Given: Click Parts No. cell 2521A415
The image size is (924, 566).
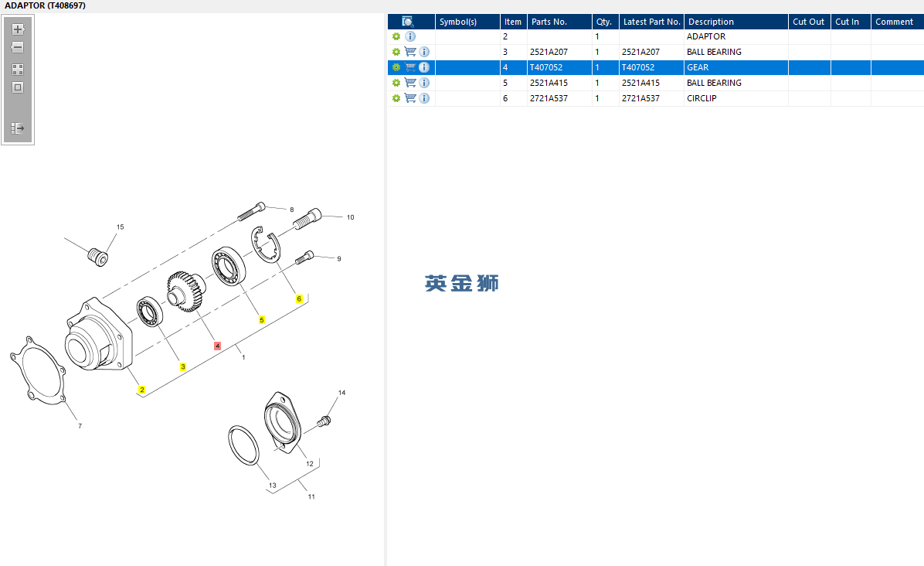Looking at the screenshot, I should coord(559,83).
